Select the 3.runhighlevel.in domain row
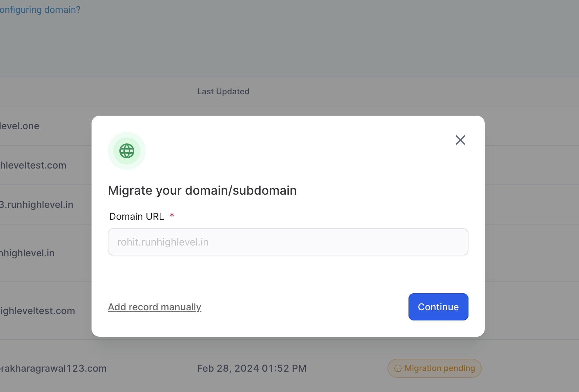The image size is (579, 392). (x=37, y=205)
